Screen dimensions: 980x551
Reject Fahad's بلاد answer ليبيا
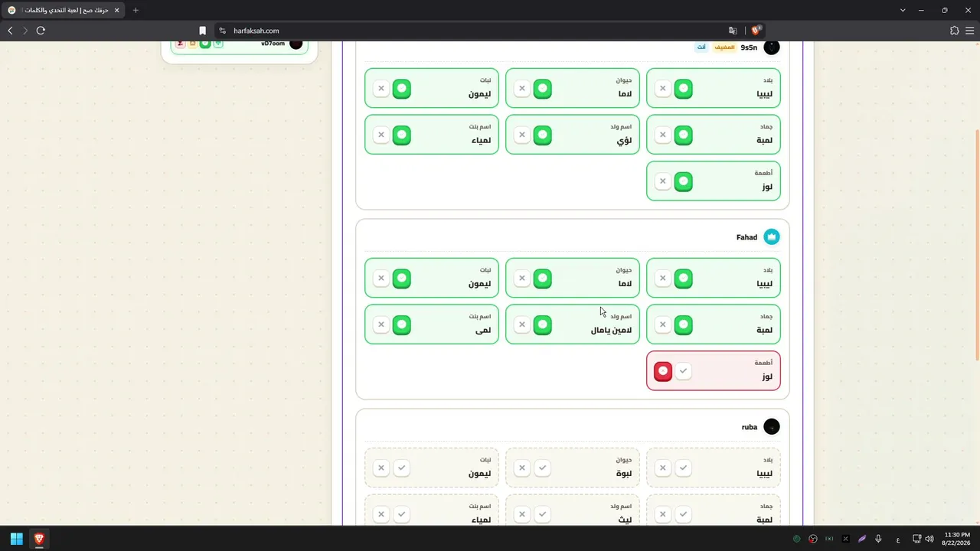(x=663, y=279)
